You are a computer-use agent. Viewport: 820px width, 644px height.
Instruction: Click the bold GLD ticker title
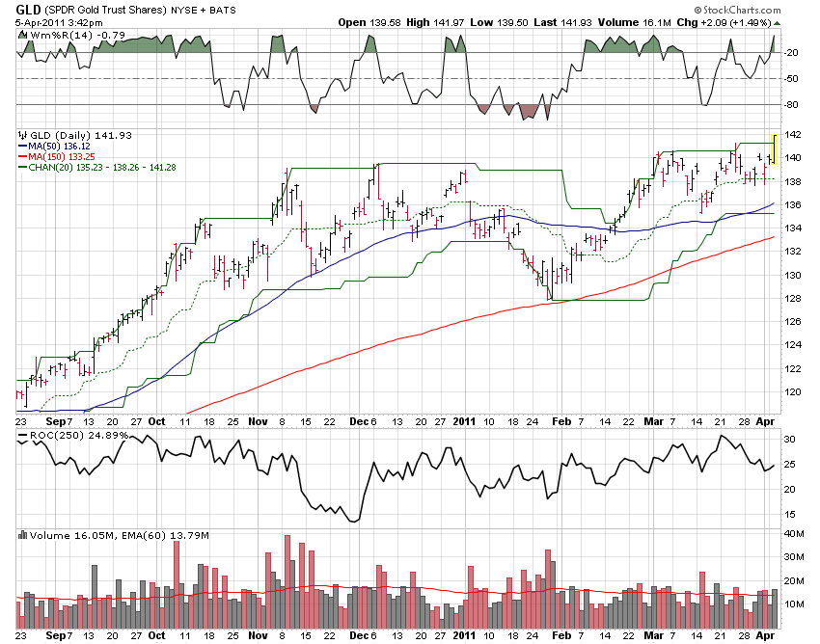point(28,10)
